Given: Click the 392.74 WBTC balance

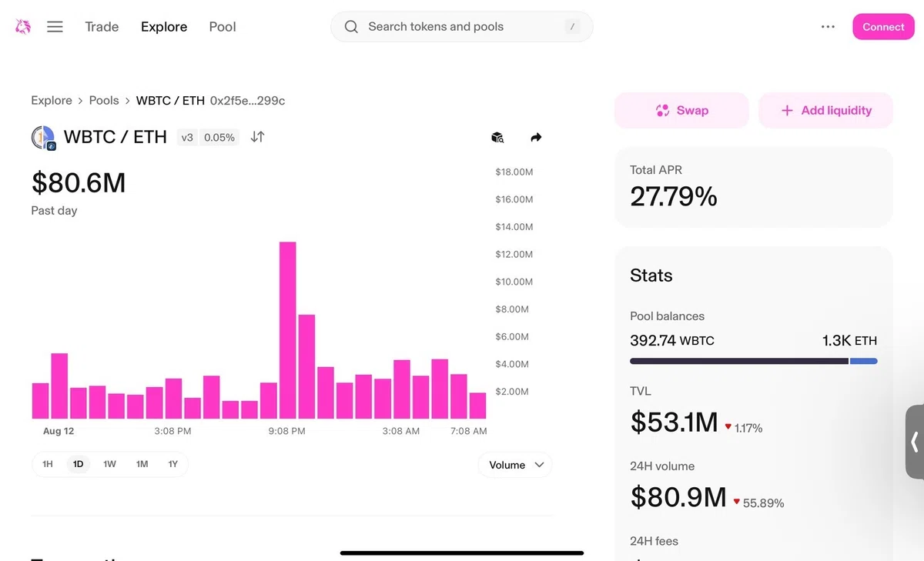Looking at the screenshot, I should (672, 341).
